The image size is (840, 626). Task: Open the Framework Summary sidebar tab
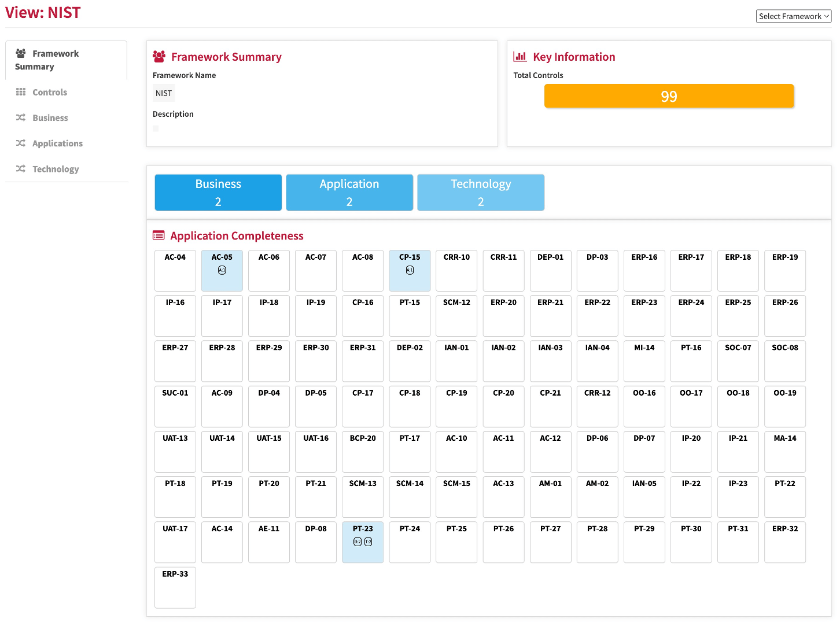point(66,60)
